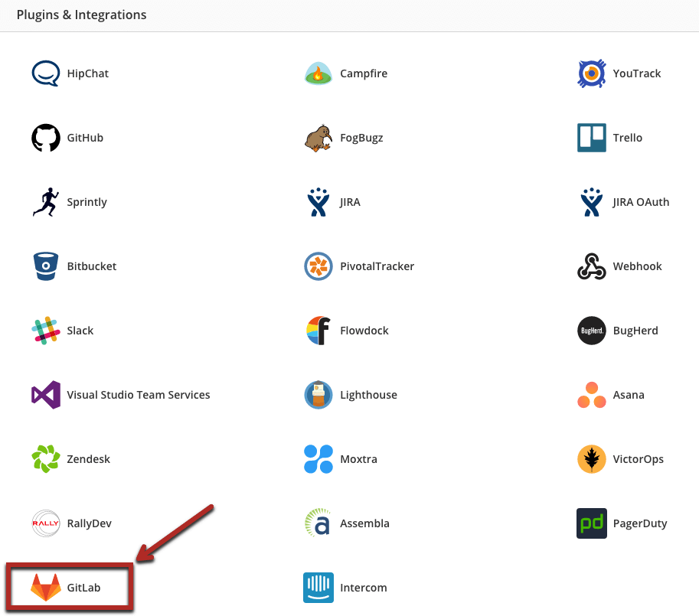Click the Campfire flame icon

tap(318, 73)
